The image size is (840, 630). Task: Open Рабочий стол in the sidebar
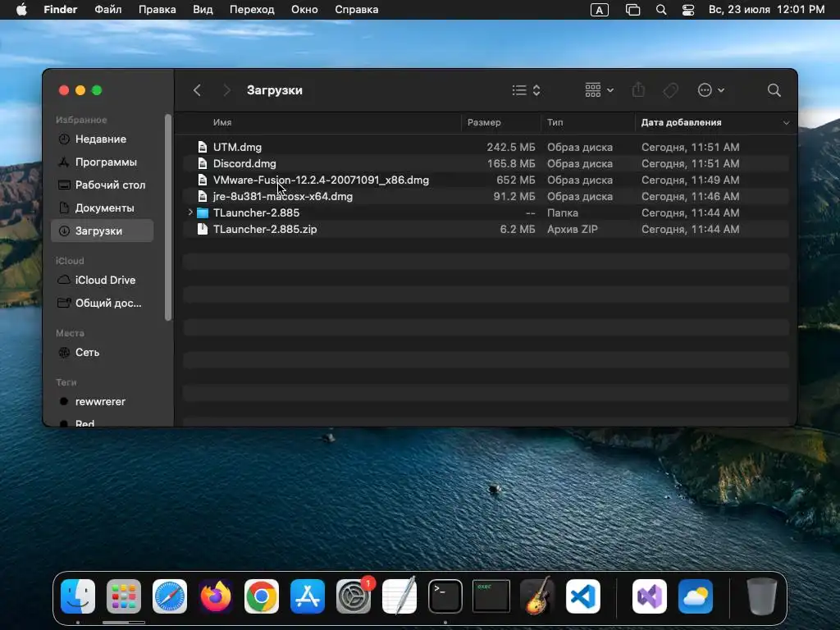click(x=102, y=185)
